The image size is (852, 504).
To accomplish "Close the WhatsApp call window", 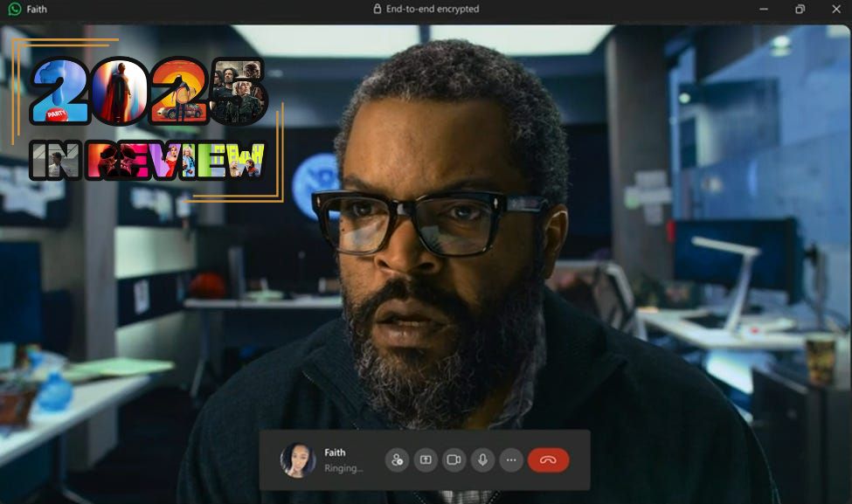I will click(836, 9).
